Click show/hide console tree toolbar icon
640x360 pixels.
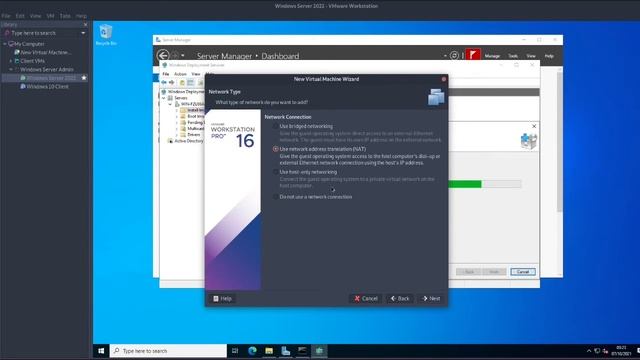click(191, 82)
